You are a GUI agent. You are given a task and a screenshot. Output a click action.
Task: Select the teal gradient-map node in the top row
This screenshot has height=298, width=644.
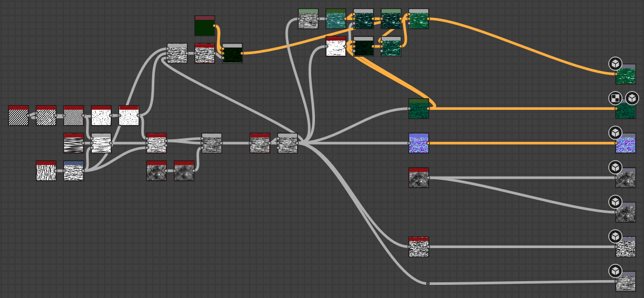335,19
